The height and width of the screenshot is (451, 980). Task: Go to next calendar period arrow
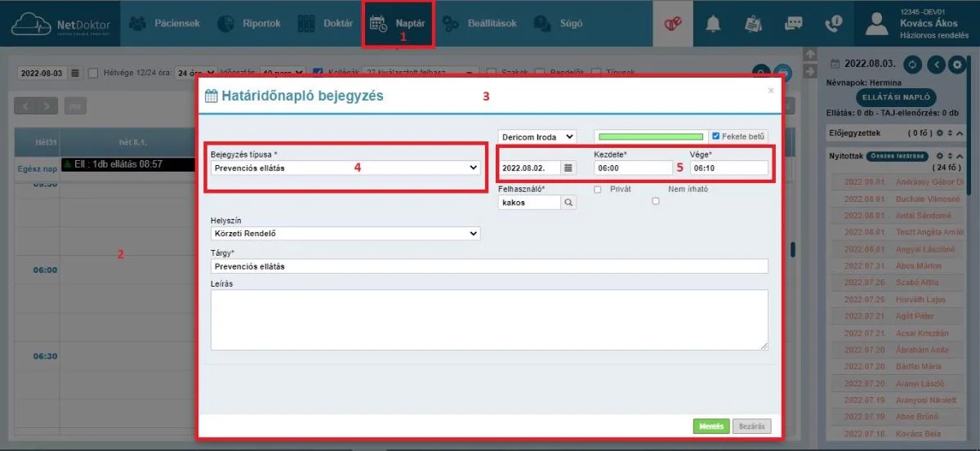click(x=47, y=105)
